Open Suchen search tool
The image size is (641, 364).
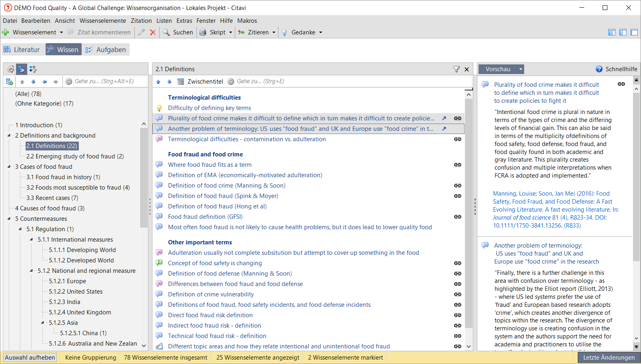pos(178,32)
